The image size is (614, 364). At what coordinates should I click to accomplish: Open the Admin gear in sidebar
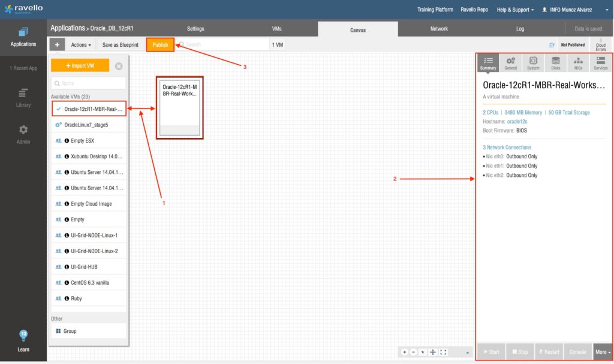coord(23,134)
